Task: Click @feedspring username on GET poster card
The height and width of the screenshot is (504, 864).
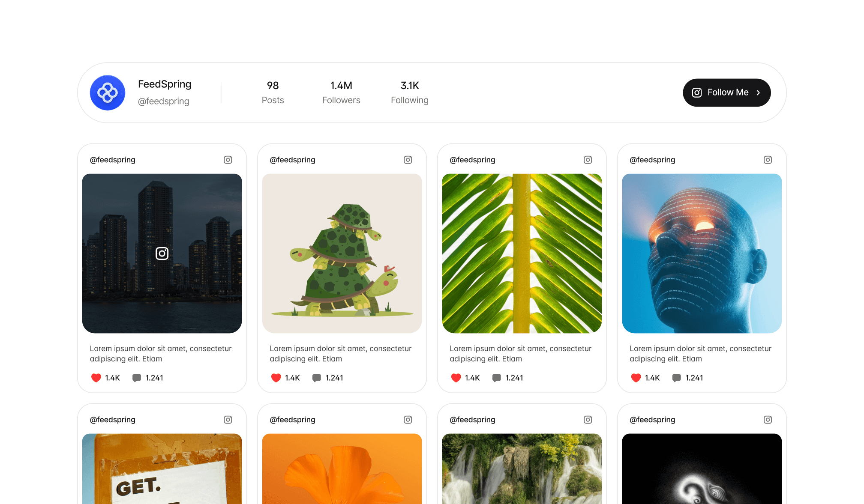Action: pyautogui.click(x=113, y=420)
